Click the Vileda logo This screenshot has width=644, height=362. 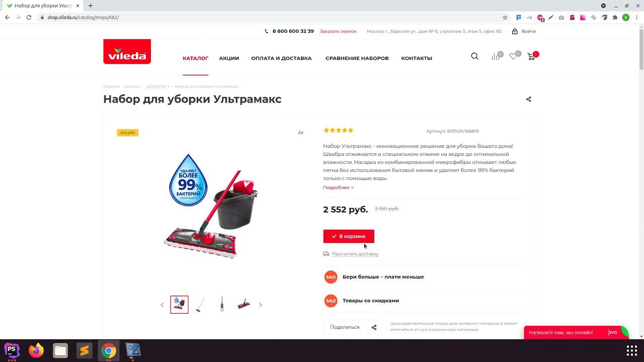coord(127,52)
